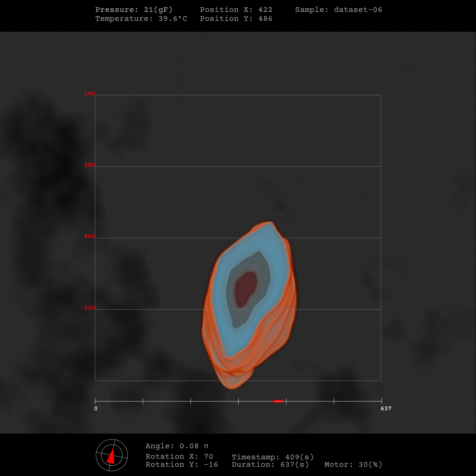Click the timeline's first tick after zero

point(143,401)
